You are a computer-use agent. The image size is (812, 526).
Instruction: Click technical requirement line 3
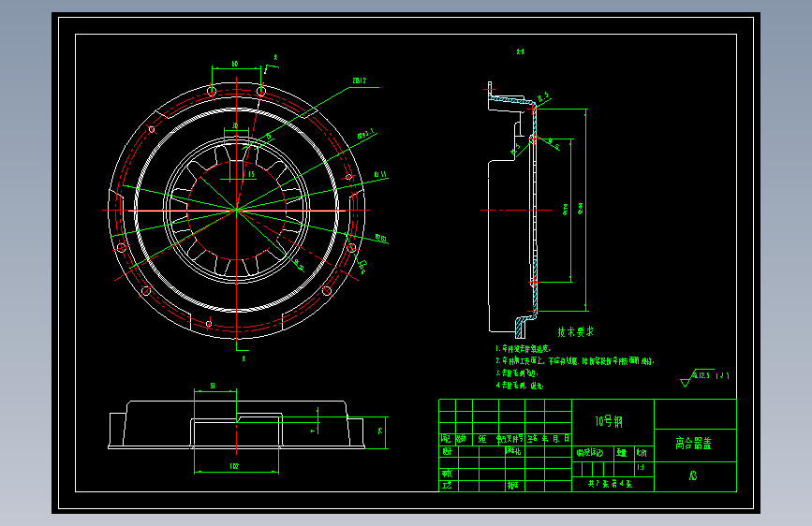[x=517, y=373]
